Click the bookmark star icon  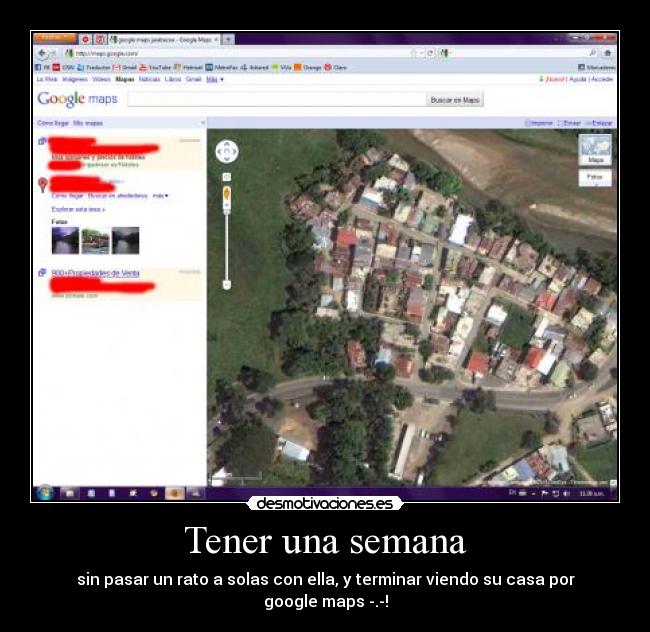pos(414,53)
